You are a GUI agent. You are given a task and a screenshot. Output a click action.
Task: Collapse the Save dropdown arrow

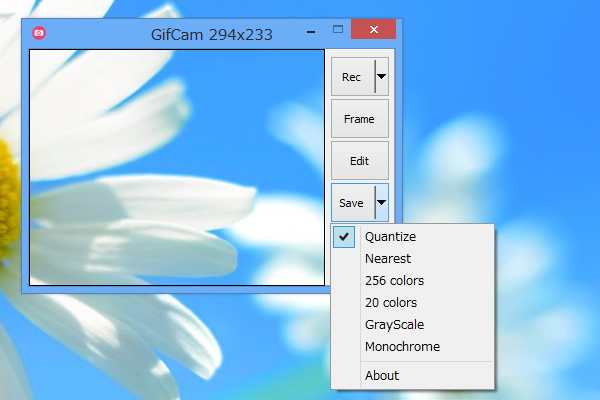point(382,202)
